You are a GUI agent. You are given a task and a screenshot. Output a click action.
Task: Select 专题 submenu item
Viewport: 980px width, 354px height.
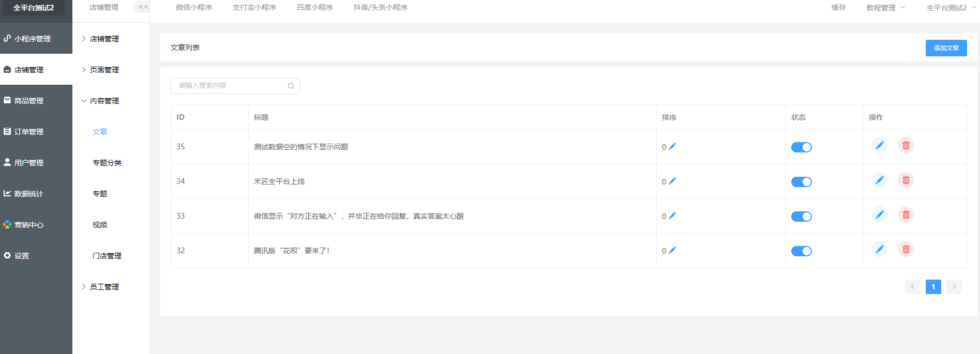pos(100,194)
